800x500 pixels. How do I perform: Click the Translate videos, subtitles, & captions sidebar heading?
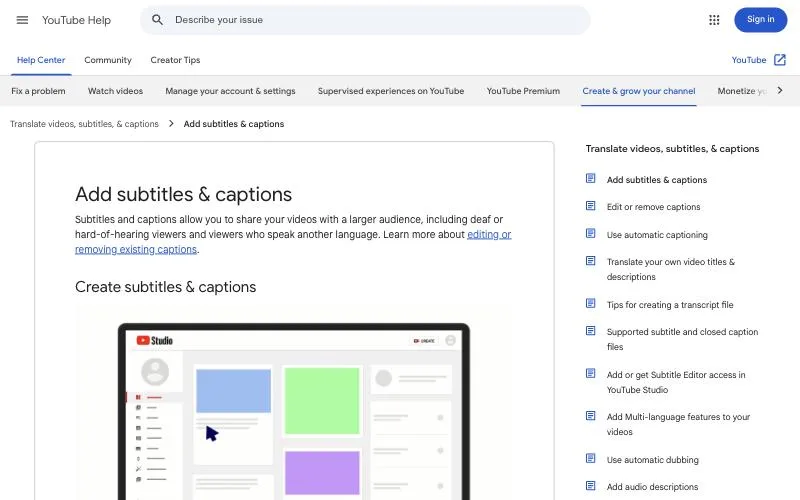click(x=672, y=148)
